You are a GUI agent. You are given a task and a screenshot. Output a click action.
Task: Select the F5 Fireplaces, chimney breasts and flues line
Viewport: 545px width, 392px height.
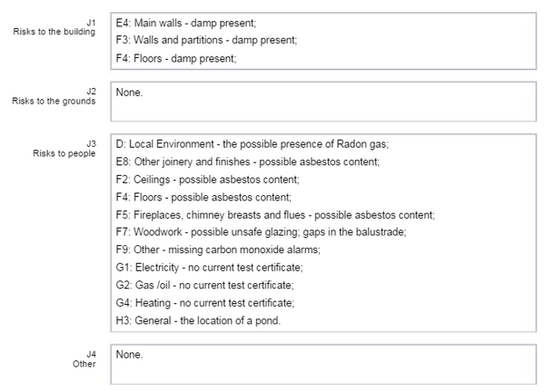(275, 215)
